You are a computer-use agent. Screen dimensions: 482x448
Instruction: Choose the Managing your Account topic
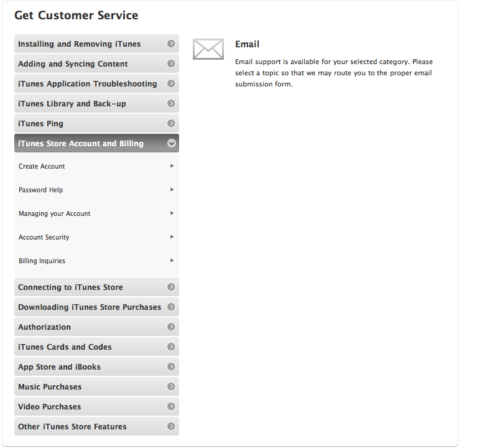pyautogui.click(x=55, y=214)
